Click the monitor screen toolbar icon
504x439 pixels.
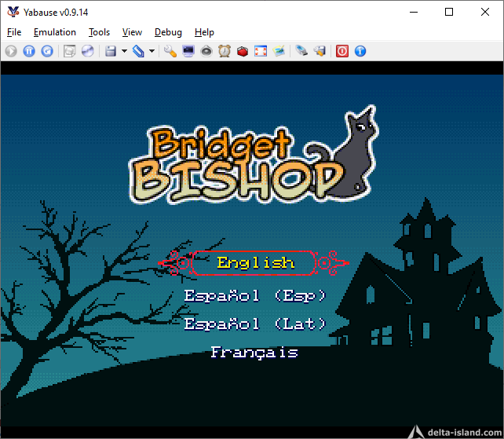click(x=188, y=51)
